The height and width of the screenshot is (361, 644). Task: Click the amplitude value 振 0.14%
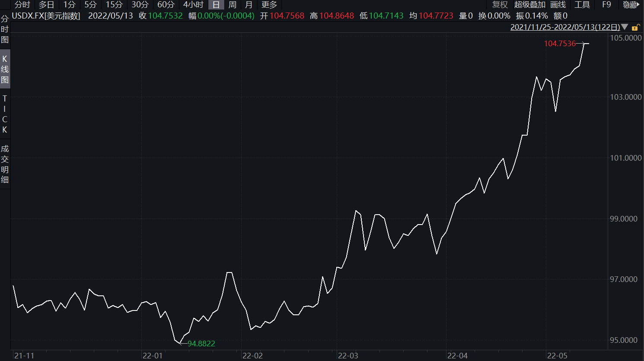click(532, 16)
